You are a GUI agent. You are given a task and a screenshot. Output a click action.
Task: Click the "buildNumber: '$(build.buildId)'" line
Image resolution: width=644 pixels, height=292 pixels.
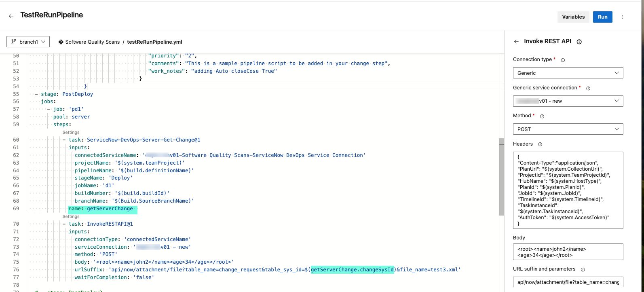point(122,193)
